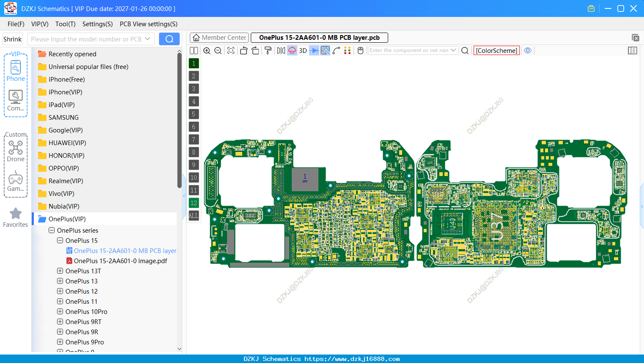
Task: Open the Settings(S) menu
Action: click(x=98, y=24)
